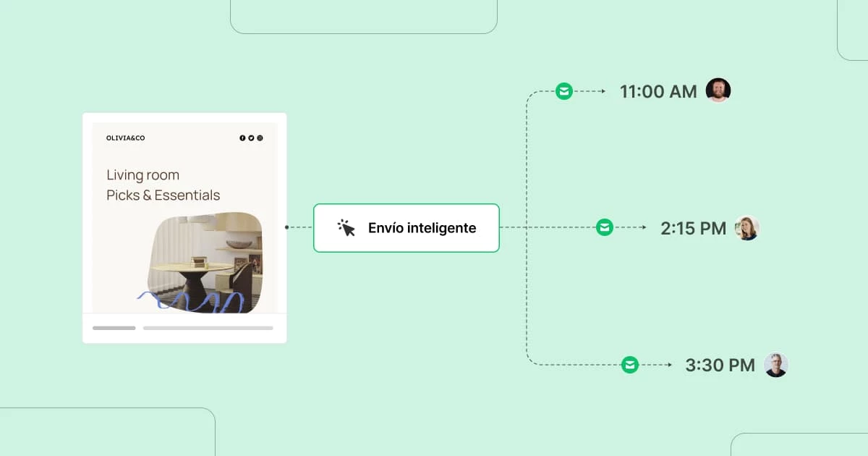Click the Envío inteligente button

407,228
